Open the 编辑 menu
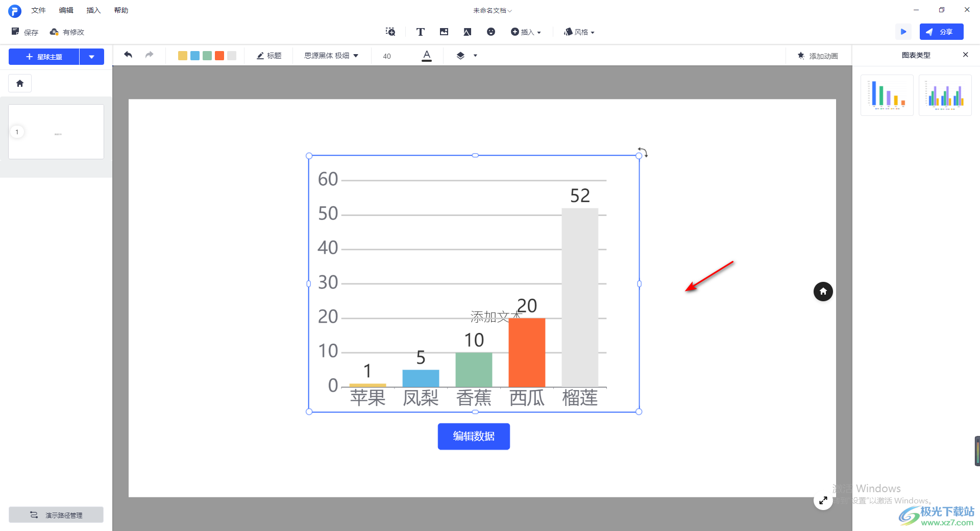 (66, 10)
